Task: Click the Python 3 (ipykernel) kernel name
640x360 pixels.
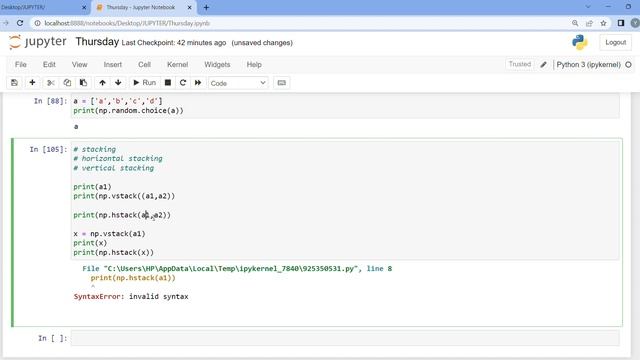Action: coord(588,64)
